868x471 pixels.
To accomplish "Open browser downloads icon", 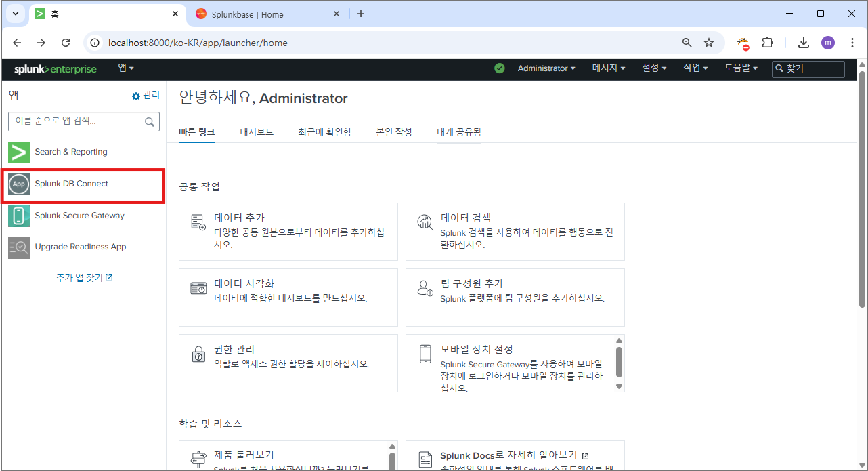I will tap(804, 43).
